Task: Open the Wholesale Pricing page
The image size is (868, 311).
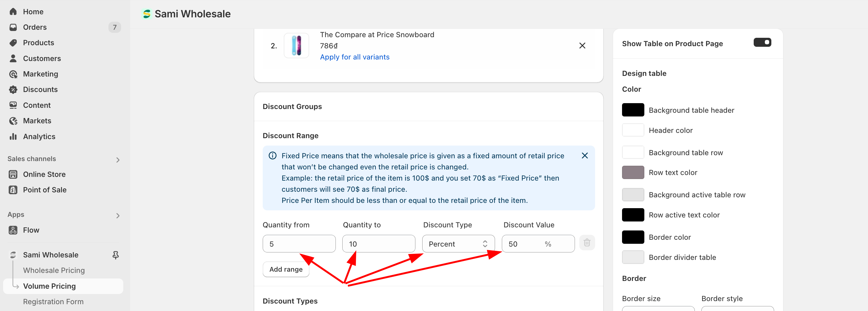Action: (54, 270)
